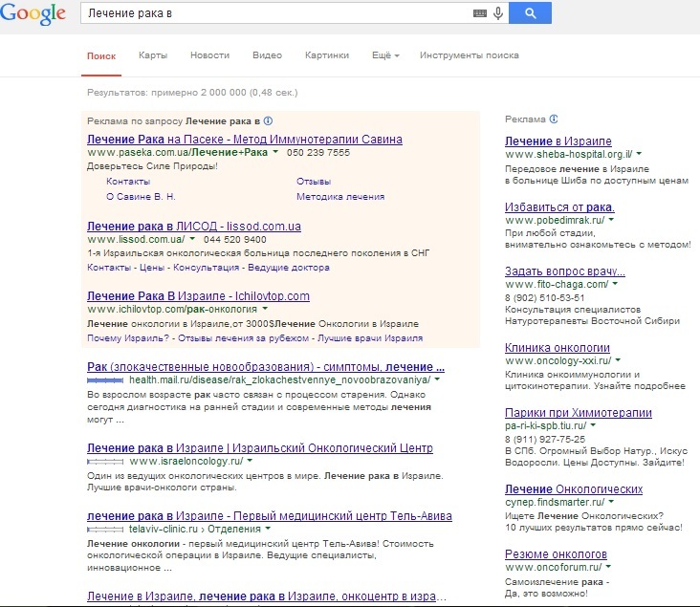The height and width of the screenshot is (607, 700).
Task: Open the on-screen keyboard icon
Action: click(x=479, y=13)
